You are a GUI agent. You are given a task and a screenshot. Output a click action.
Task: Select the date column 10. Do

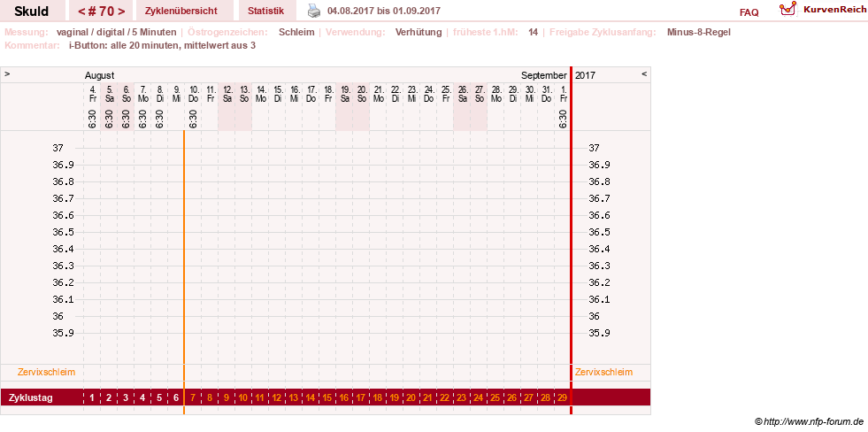click(193, 94)
